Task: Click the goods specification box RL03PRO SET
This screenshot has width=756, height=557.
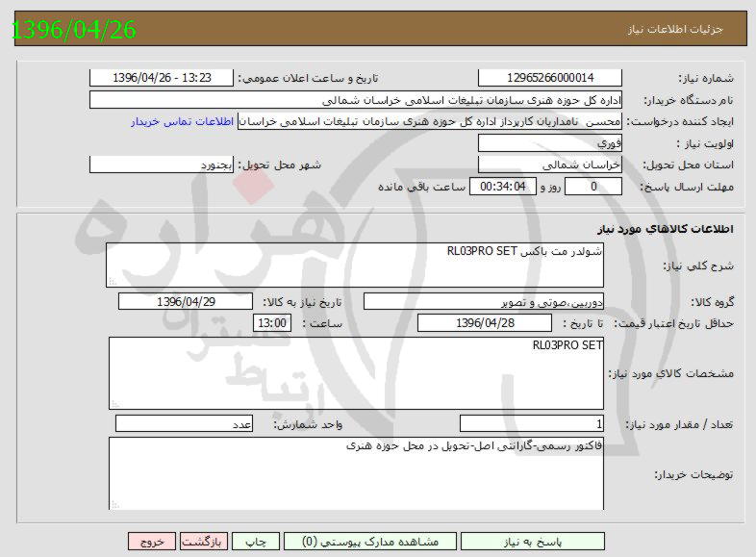Action: pyautogui.click(x=356, y=373)
